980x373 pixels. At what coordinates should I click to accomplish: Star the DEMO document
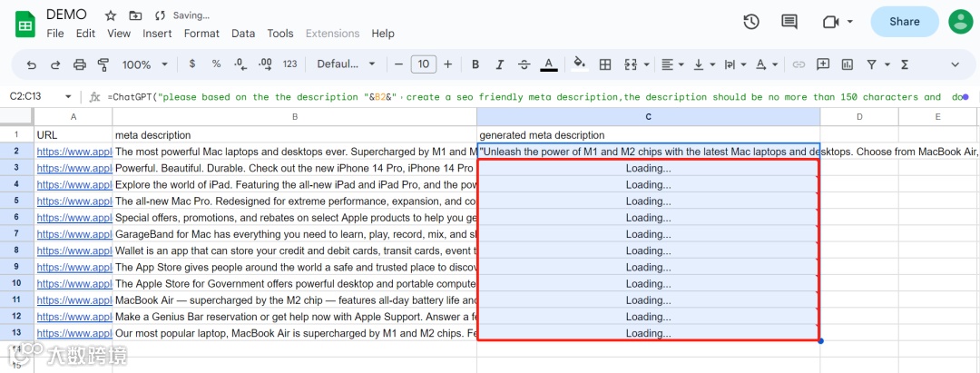tap(111, 15)
